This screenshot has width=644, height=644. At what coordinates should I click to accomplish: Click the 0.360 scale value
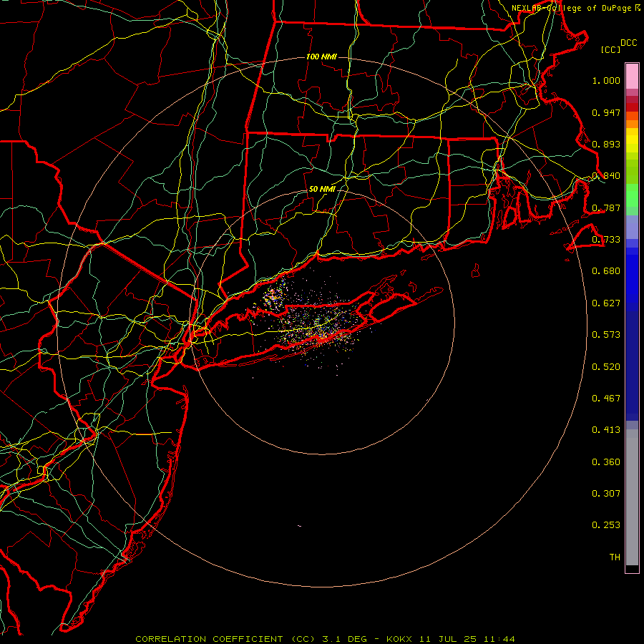[606, 462]
